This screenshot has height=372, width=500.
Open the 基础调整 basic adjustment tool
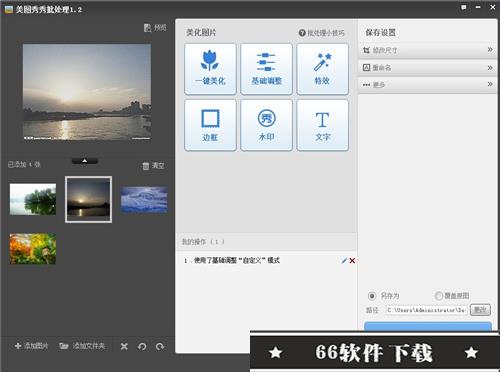pyautogui.click(x=266, y=69)
